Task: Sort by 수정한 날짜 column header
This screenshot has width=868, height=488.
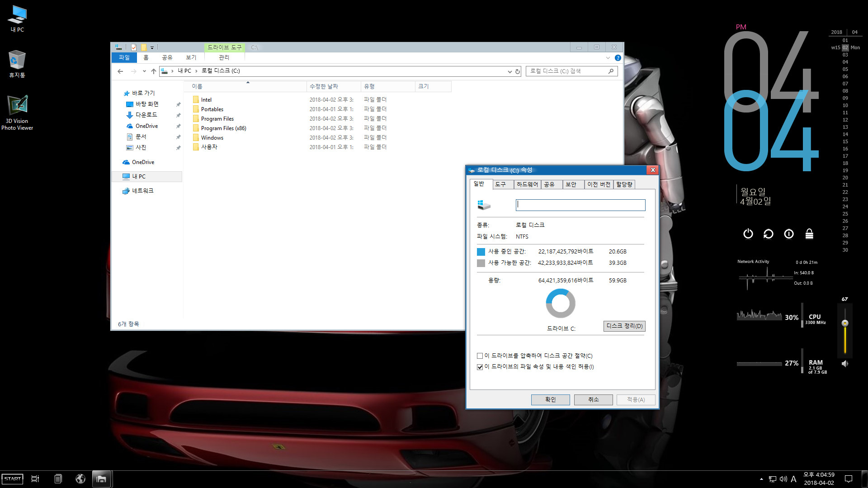Action: (334, 86)
